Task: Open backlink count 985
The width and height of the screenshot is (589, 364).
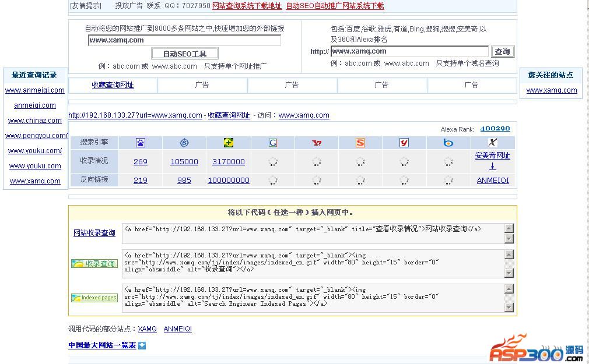Action: click(184, 181)
